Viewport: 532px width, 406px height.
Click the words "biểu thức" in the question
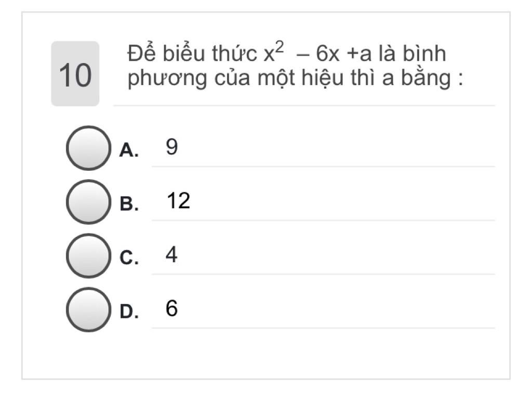pyautogui.click(x=210, y=53)
